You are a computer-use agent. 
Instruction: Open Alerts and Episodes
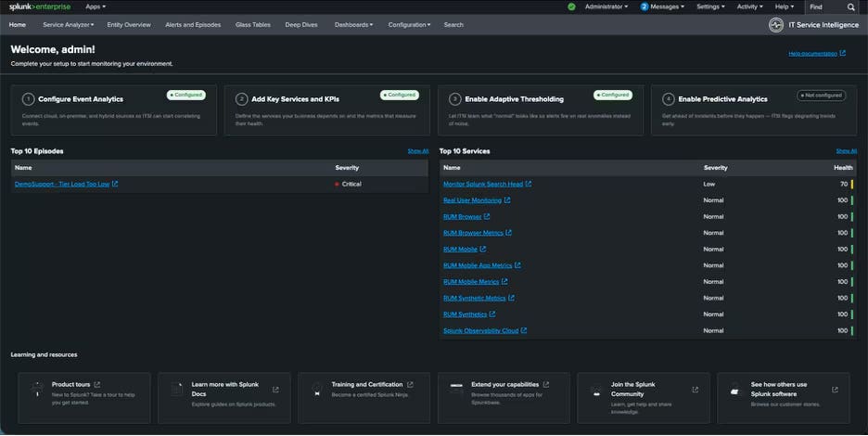pos(193,25)
